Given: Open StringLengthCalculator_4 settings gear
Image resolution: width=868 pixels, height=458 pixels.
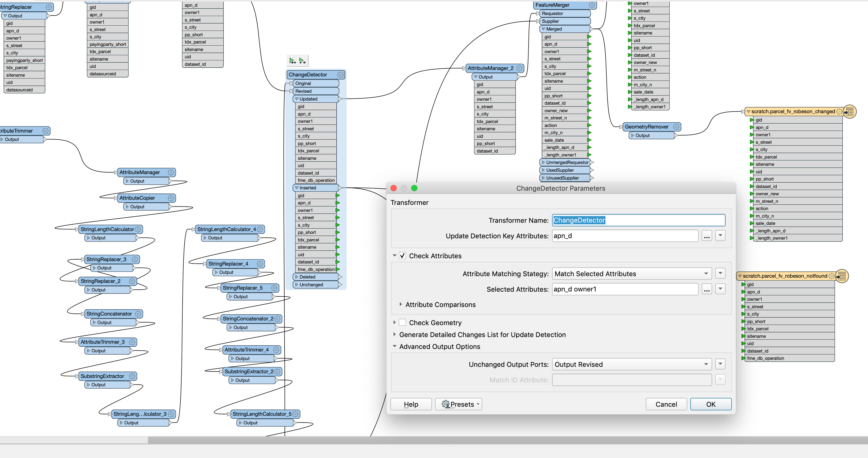Looking at the screenshot, I should click(260, 229).
